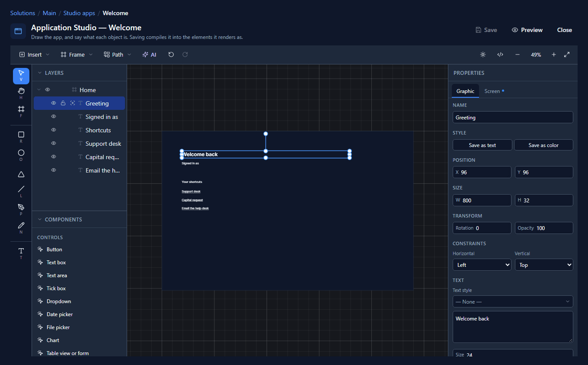This screenshot has width=588, height=365.
Task: Open the Vertical constraint dropdown
Action: point(544,265)
